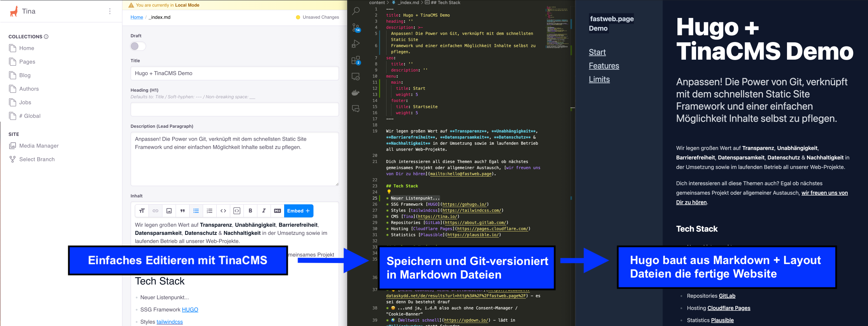Click the Features link on the website preview

click(604, 66)
